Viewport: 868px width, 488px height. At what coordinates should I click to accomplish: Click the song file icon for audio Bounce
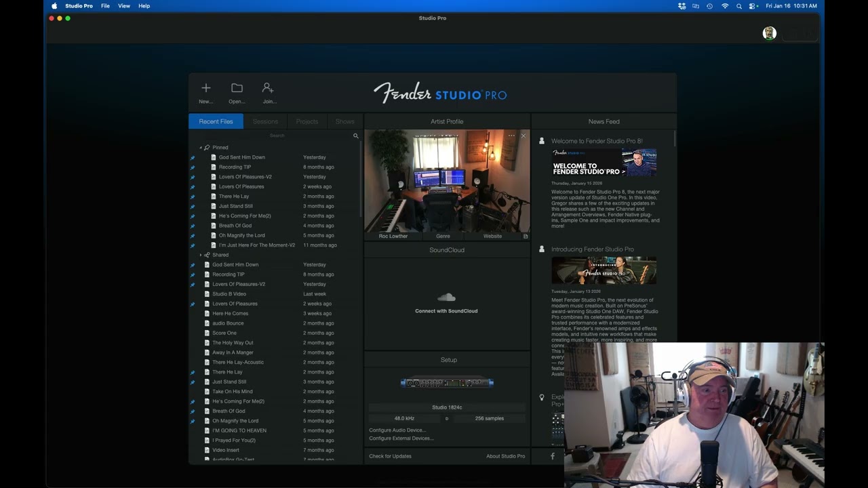coord(207,323)
